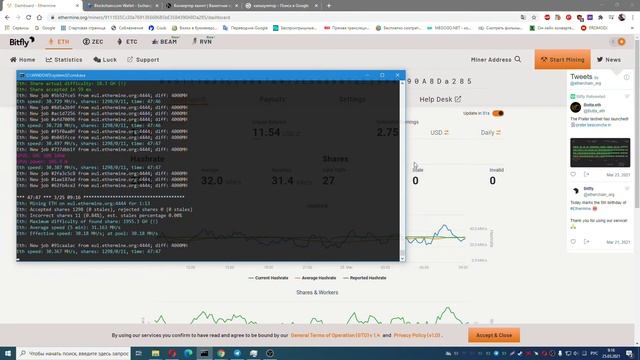
Task: Share the Prater testnet tweet
Action: 587,174
